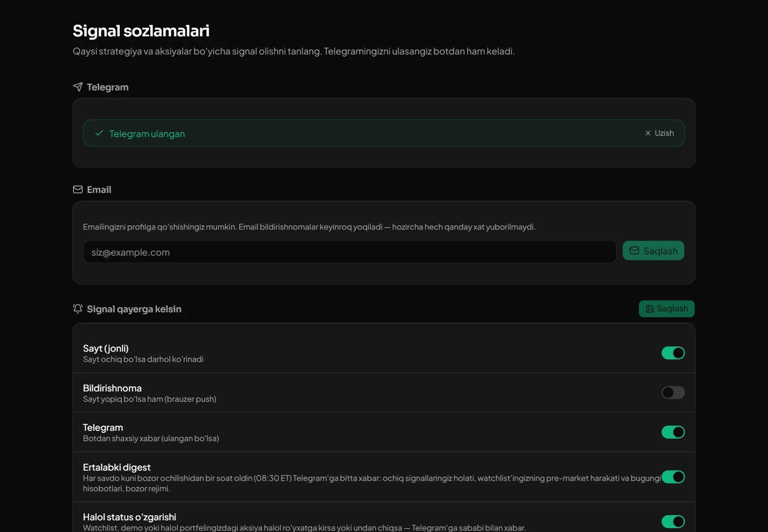Click the paper-plane icon beside Telegram heading
768x532 pixels.
[78, 87]
